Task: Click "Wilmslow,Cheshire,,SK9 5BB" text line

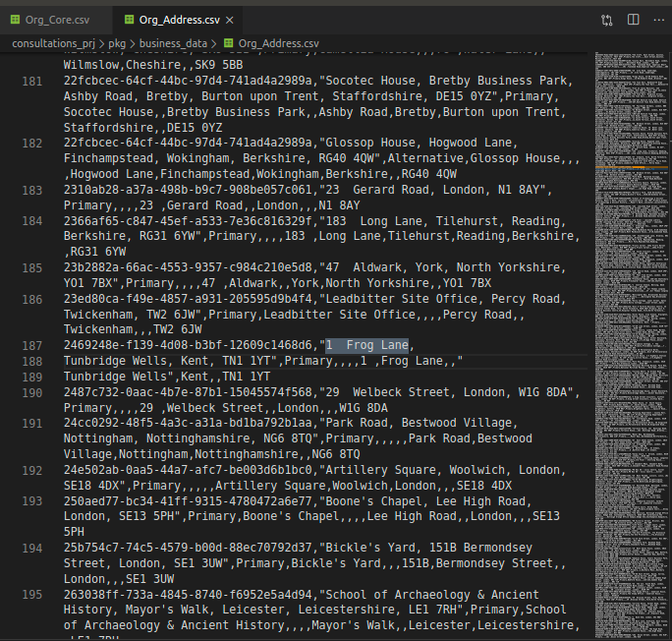Action: click(153, 65)
